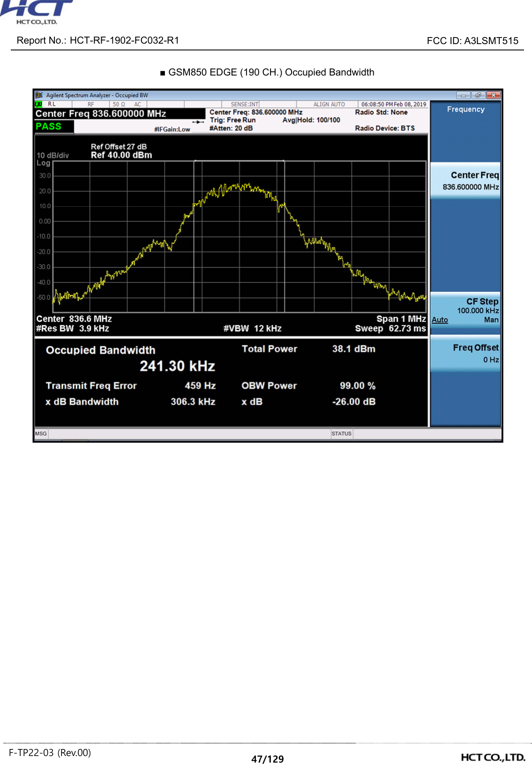Switch CF Step to Man

pyautogui.click(x=491, y=320)
